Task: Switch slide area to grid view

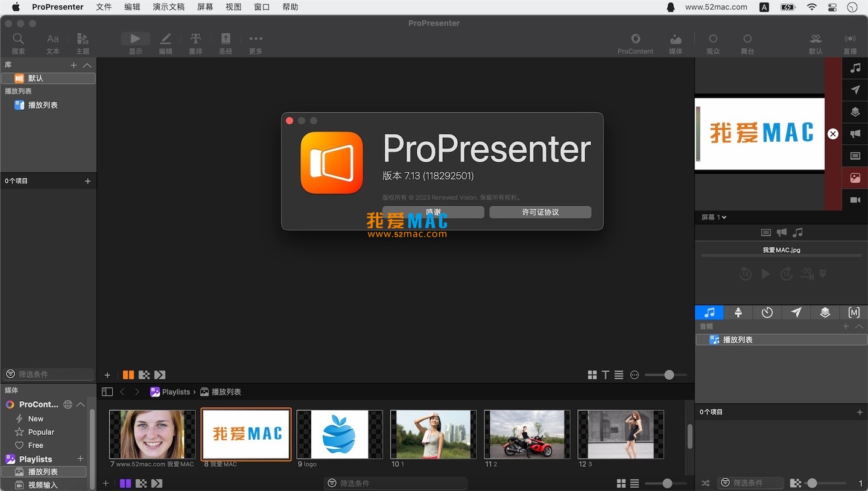Action: pyautogui.click(x=592, y=375)
